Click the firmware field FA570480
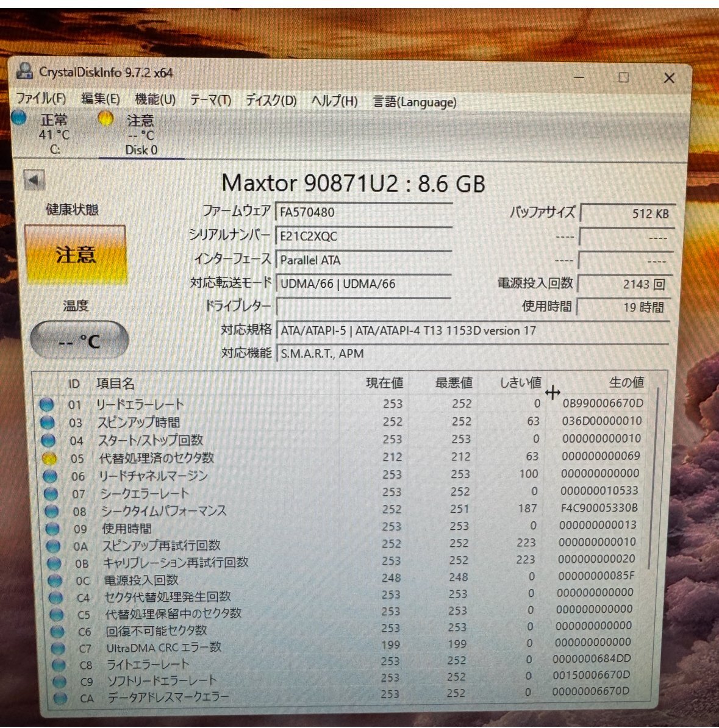Screen dimensions: 719x728 point(363,212)
